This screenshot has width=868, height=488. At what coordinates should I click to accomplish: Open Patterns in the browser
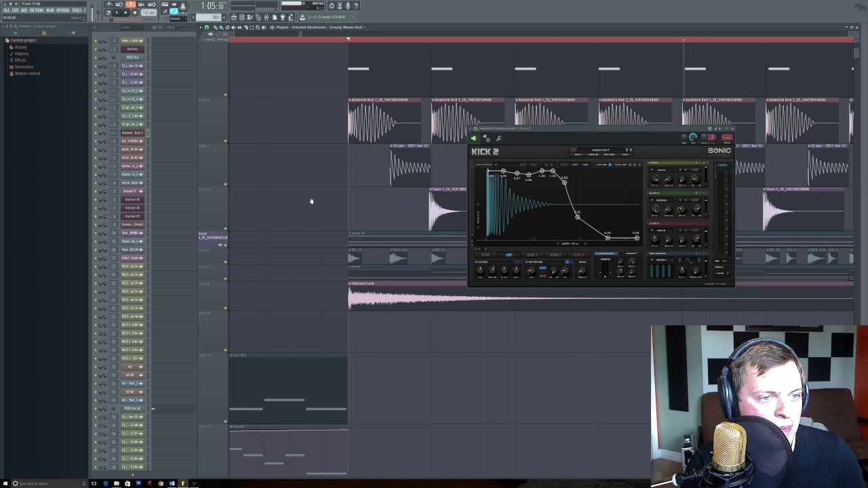click(22, 54)
